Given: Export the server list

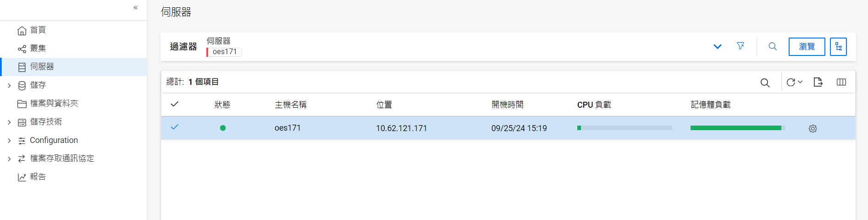Looking at the screenshot, I should (818, 82).
